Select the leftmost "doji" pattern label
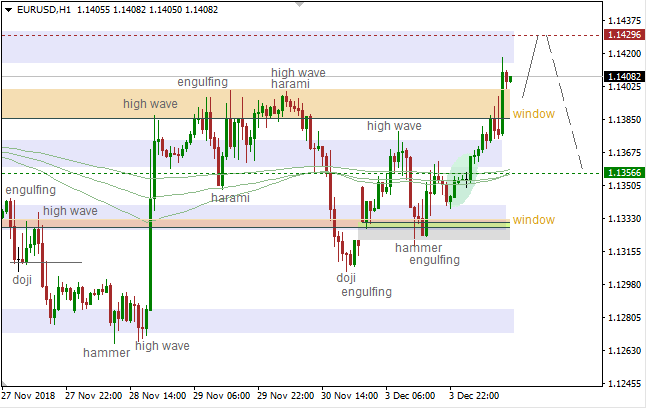 point(22,280)
